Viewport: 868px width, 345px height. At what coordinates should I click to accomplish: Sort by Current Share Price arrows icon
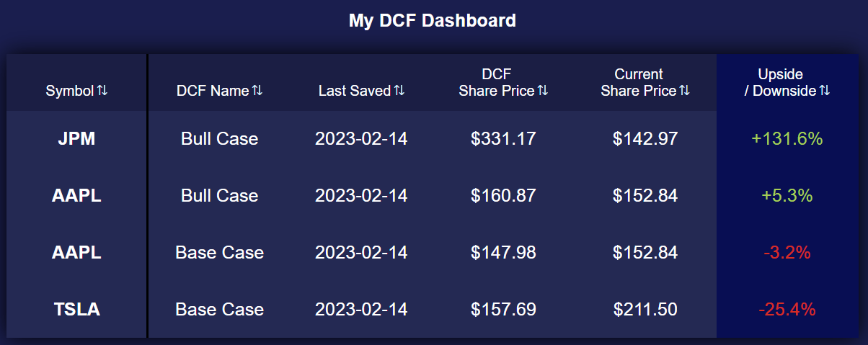[685, 91]
